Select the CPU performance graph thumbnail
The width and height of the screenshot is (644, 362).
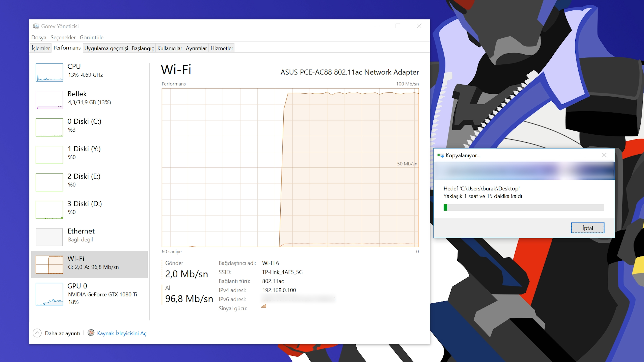pyautogui.click(x=49, y=72)
